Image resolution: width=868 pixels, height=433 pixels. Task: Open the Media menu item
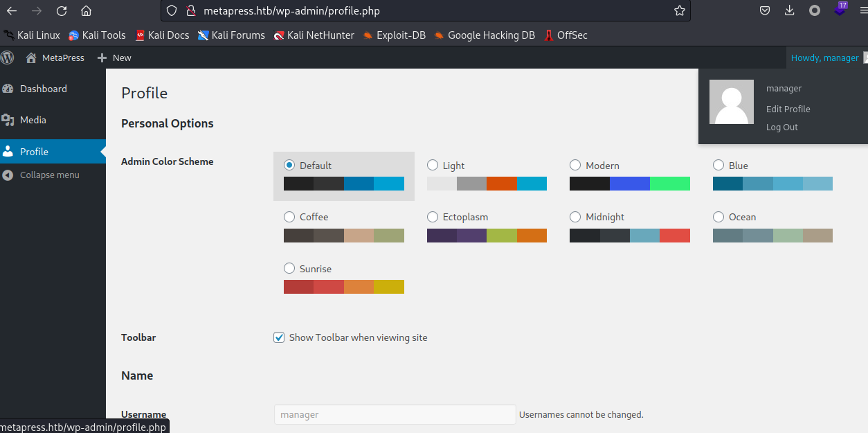33,120
